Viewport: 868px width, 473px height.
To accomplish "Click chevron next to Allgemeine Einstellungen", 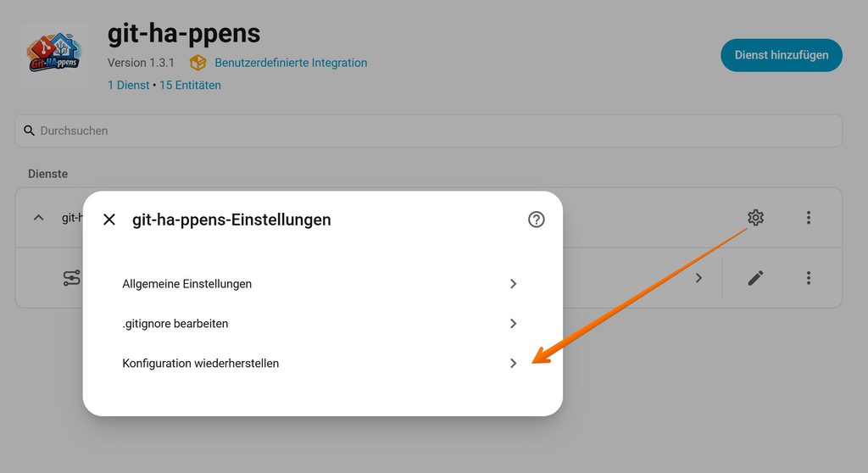I will (x=513, y=284).
